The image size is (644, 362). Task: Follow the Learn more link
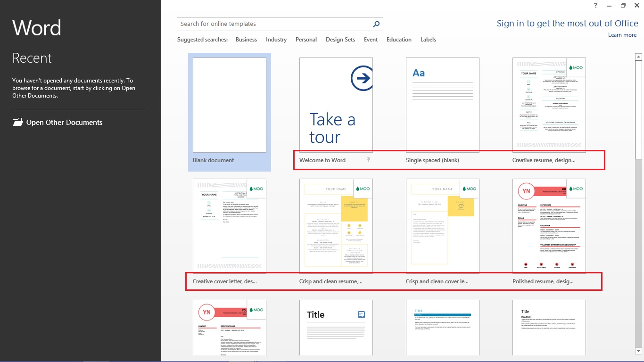click(x=622, y=35)
